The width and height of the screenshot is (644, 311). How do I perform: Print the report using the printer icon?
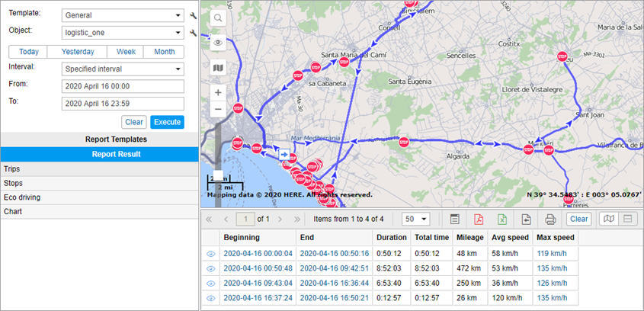coord(550,219)
